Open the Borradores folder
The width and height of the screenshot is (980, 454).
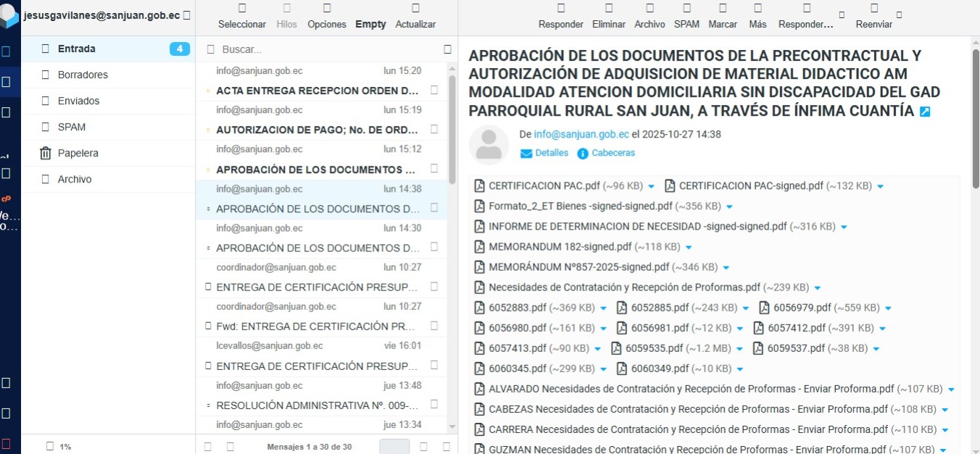[83, 75]
